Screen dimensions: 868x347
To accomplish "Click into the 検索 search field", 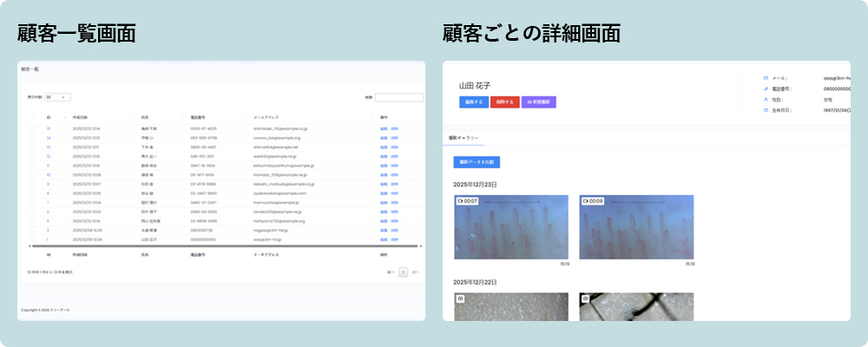I will (x=398, y=97).
